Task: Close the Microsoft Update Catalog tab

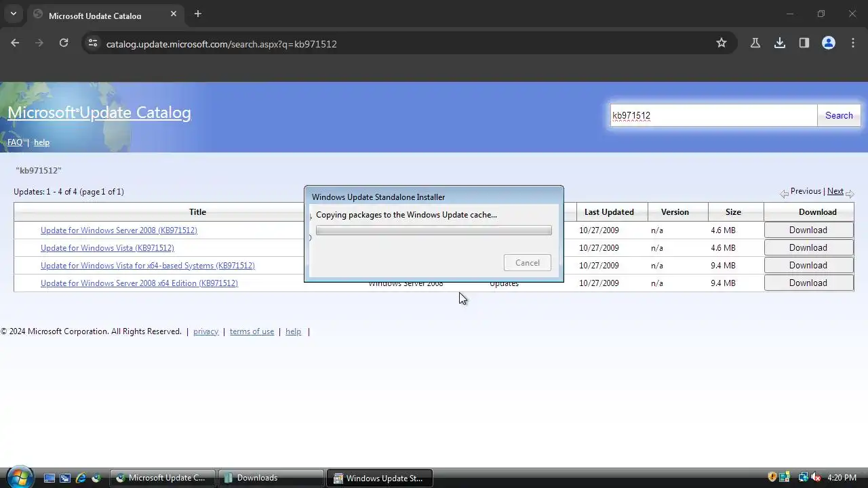Action: tap(174, 14)
